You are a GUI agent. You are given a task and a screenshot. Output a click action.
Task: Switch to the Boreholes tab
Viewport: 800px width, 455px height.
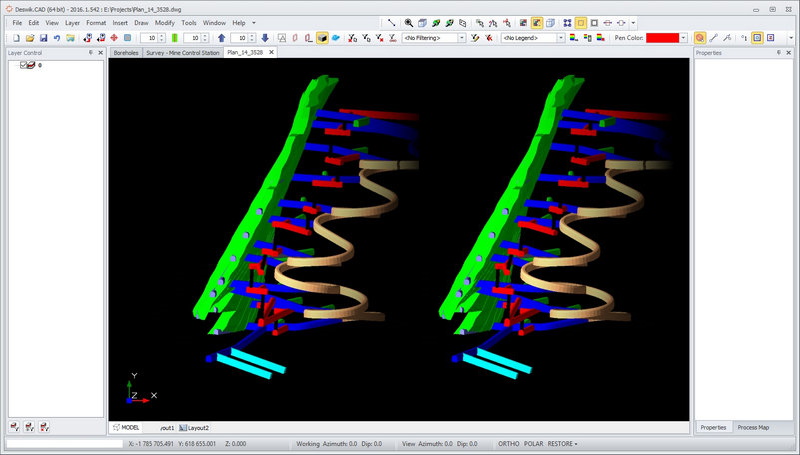tap(126, 52)
